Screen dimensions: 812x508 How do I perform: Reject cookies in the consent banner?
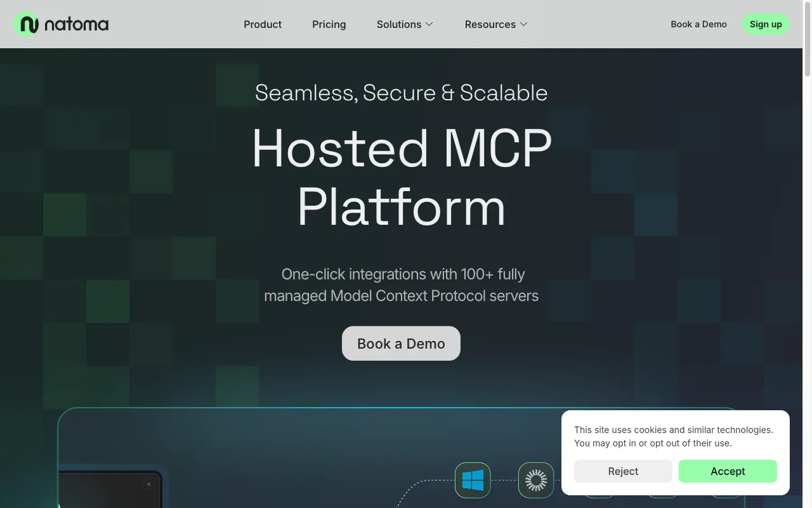coord(623,471)
